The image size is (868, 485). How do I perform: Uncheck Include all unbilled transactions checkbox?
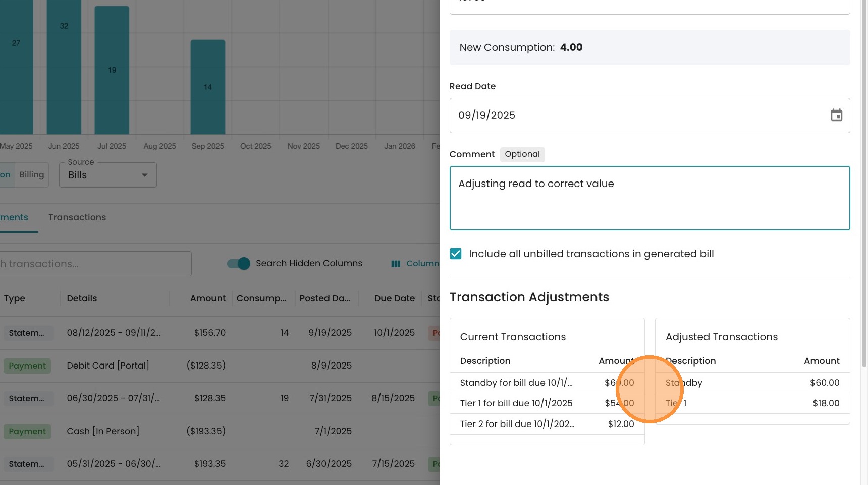coord(456,254)
